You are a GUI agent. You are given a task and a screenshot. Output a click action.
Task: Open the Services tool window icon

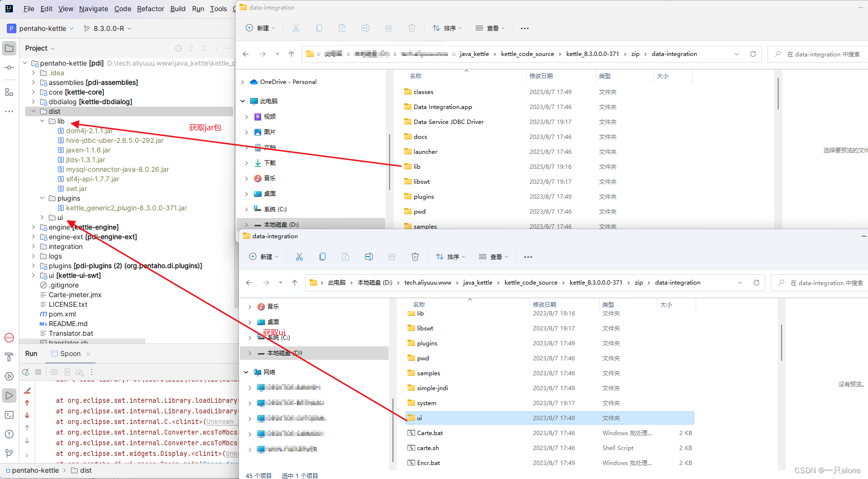[9, 376]
